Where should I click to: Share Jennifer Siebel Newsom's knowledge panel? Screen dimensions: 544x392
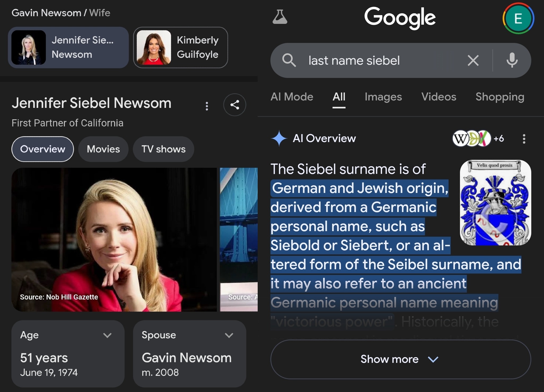[x=235, y=105]
